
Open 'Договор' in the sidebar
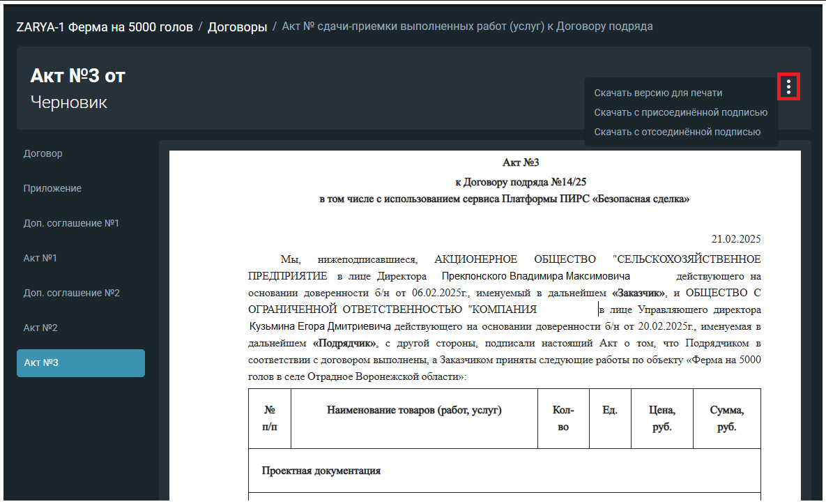[43, 153]
